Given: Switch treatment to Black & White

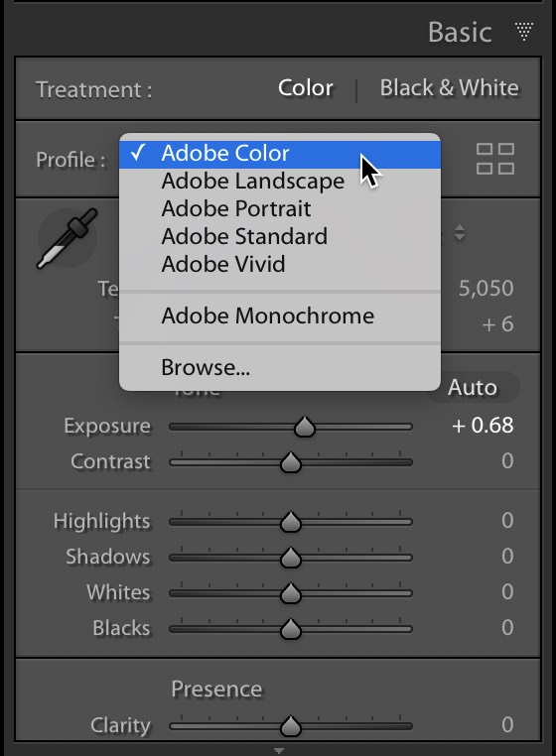Looking at the screenshot, I should click(x=450, y=88).
